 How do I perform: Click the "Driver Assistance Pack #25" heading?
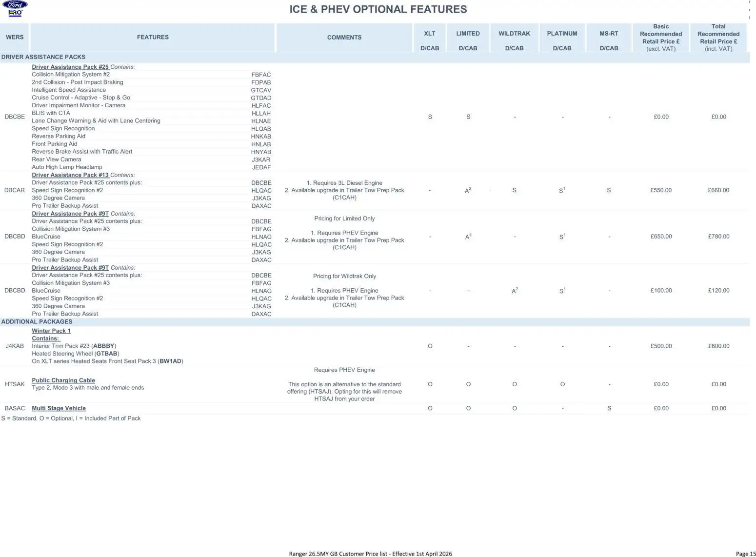pos(70,67)
